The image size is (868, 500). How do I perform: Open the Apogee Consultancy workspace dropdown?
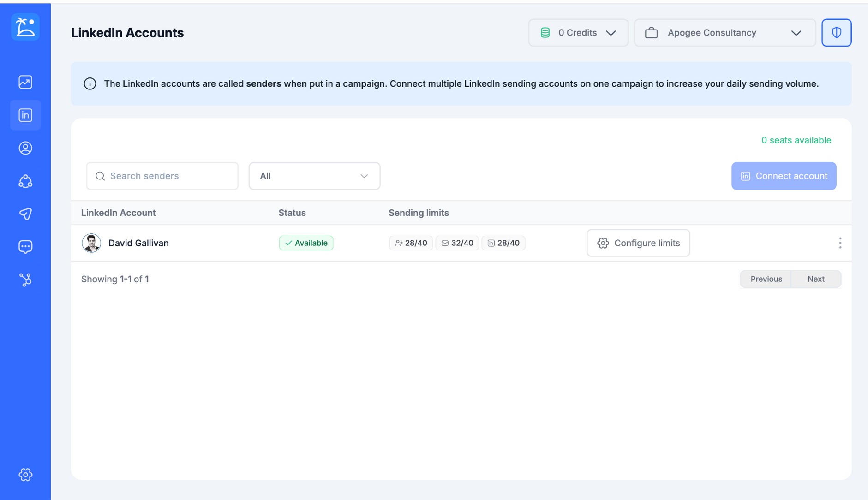pos(724,33)
